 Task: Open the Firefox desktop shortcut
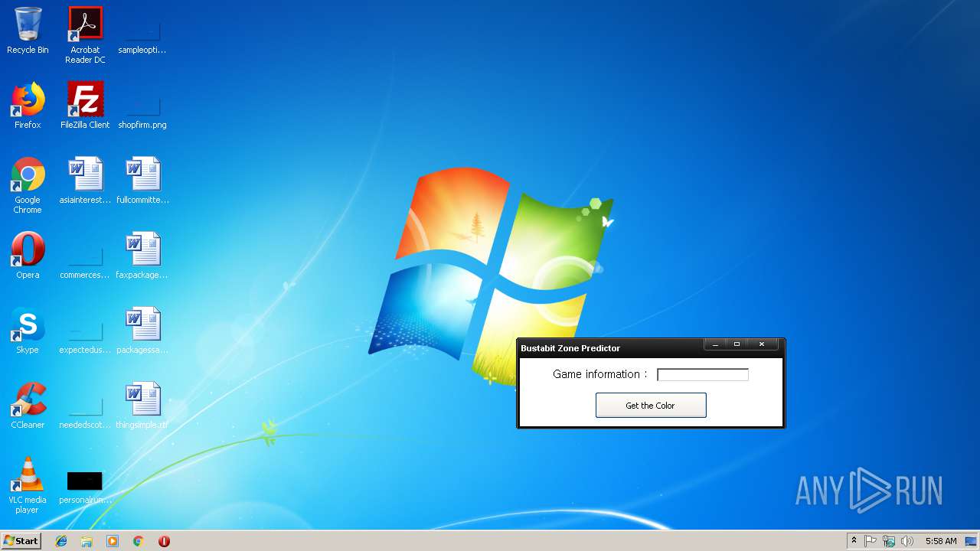tap(28, 106)
